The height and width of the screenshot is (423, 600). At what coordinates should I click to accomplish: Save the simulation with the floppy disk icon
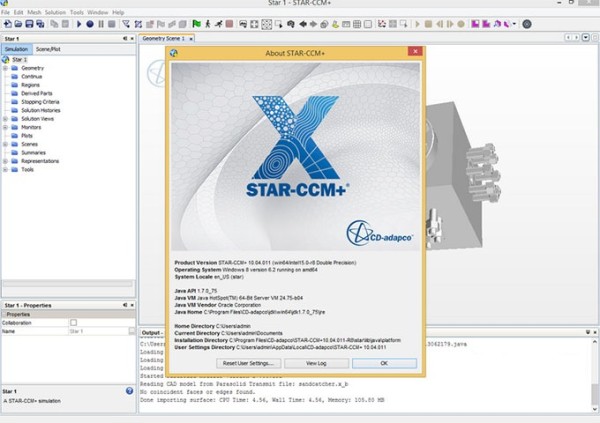[29, 24]
